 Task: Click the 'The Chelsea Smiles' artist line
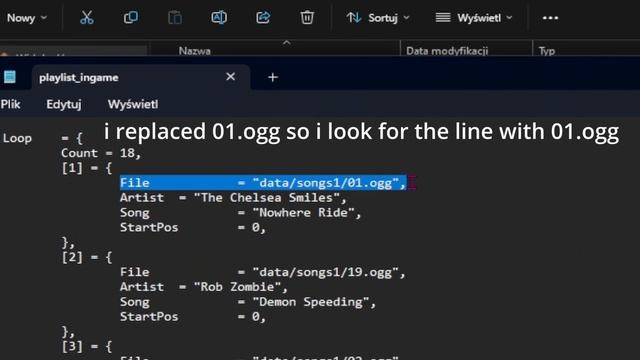coord(233,198)
